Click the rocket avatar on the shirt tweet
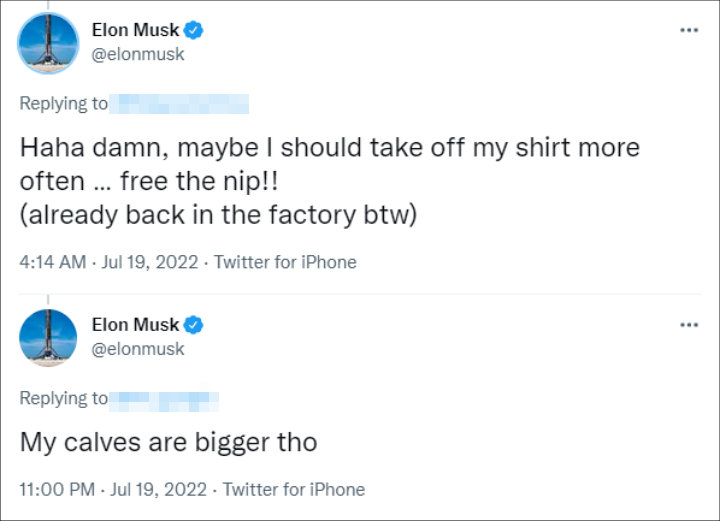This screenshot has height=521, width=720. coord(48,43)
